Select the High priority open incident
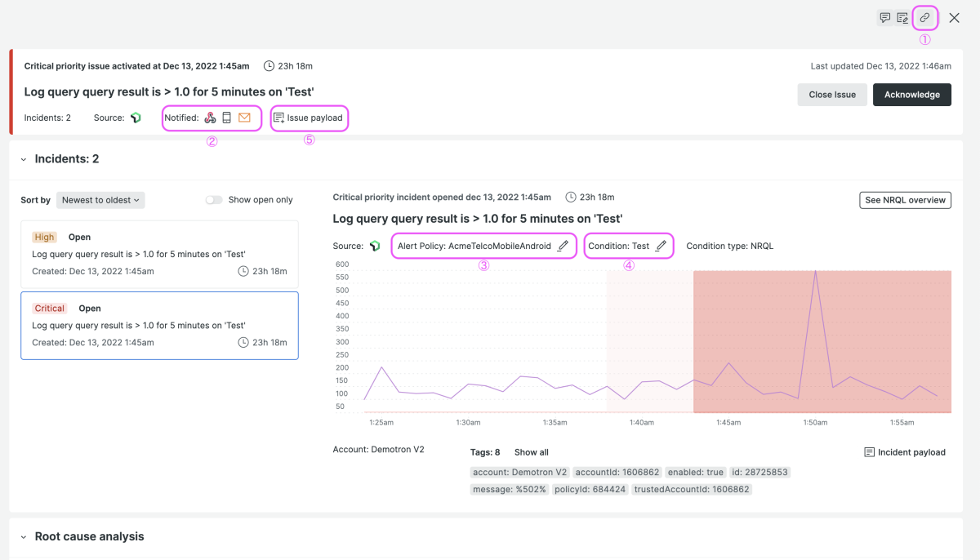This screenshot has width=980, height=560. tap(159, 254)
